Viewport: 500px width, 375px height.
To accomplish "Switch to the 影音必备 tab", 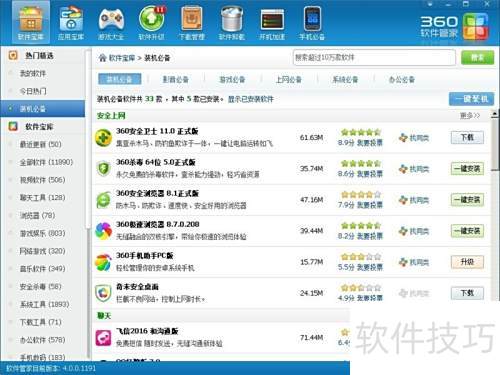I will (x=175, y=79).
